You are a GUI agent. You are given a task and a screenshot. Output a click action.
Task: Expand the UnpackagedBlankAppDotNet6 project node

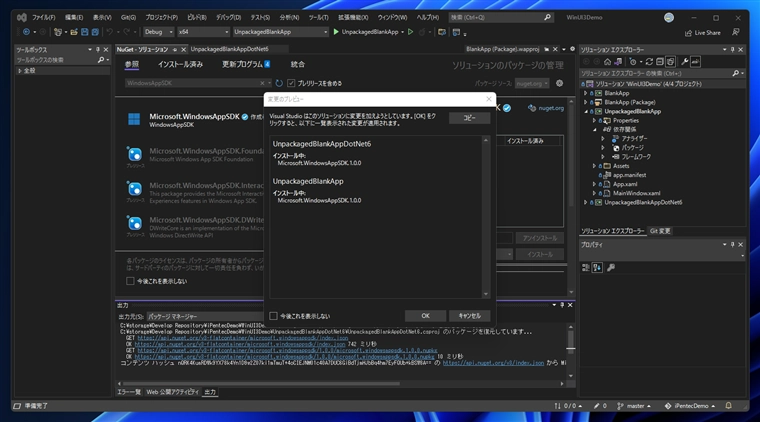(586, 203)
